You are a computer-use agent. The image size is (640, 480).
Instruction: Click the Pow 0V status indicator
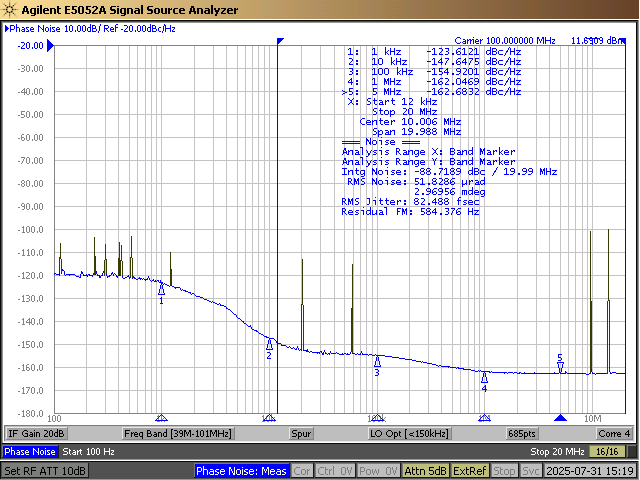pyautogui.click(x=378, y=471)
